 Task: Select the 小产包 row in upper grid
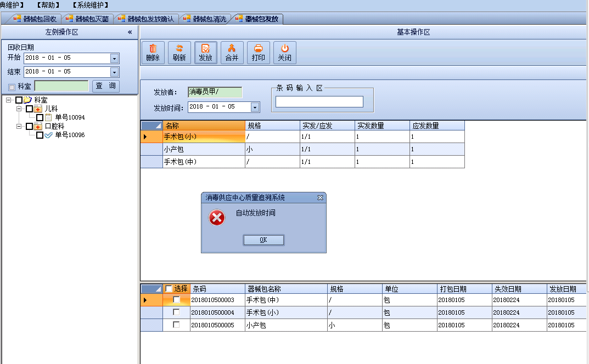(x=302, y=149)
